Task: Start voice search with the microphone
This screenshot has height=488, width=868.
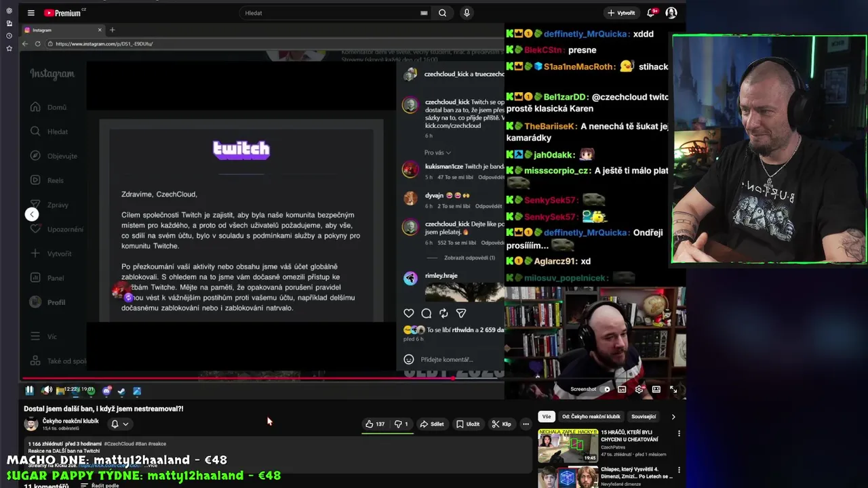Action: (x=467, y=13)
